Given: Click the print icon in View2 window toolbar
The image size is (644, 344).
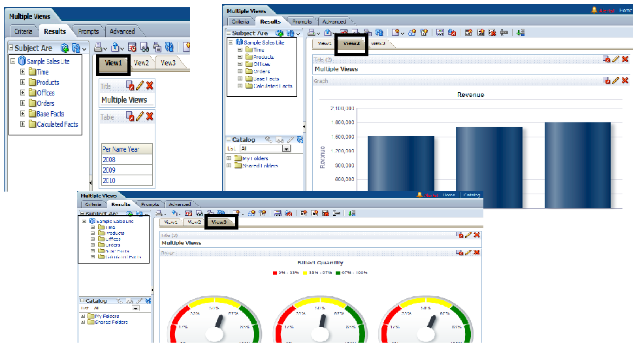Looking at the screenshot, I should pyautogui.click(x=312, y=33).
